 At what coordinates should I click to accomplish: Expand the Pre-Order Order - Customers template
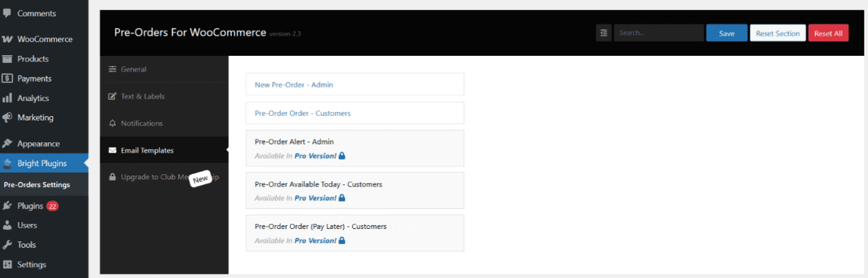(355, 114)
